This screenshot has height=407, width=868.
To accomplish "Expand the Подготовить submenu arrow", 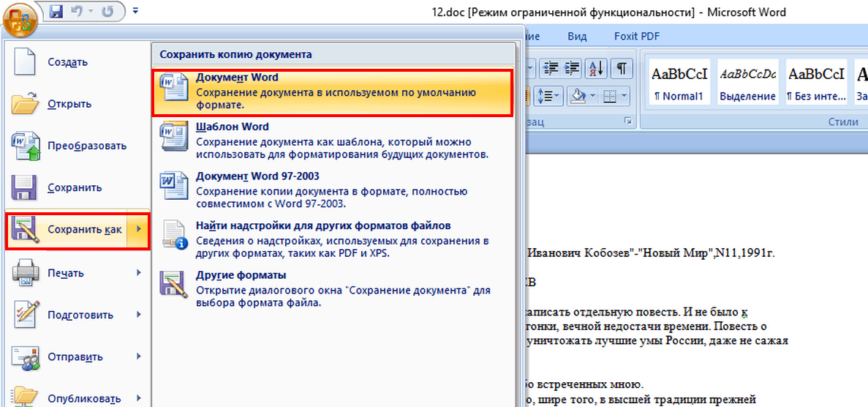I will tap(138, 315).
